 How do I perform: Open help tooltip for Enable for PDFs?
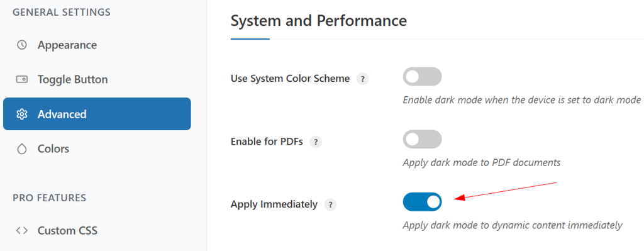(x=316, y=142)
